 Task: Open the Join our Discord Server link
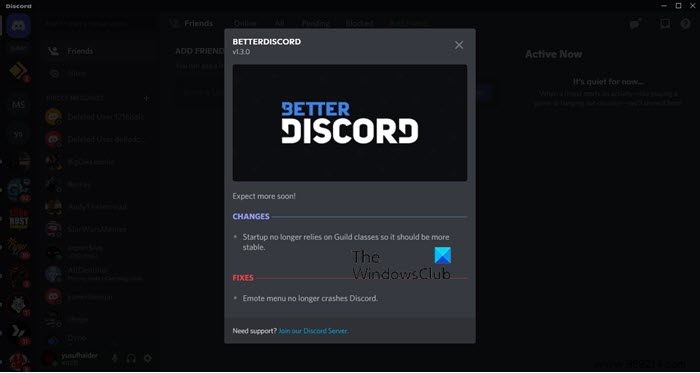(x=313, y=331)
